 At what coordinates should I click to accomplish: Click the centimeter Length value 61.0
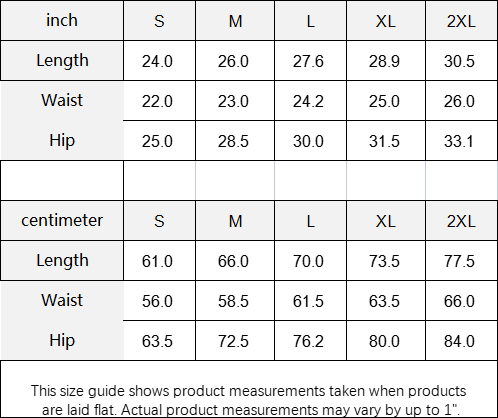[159, 261]
